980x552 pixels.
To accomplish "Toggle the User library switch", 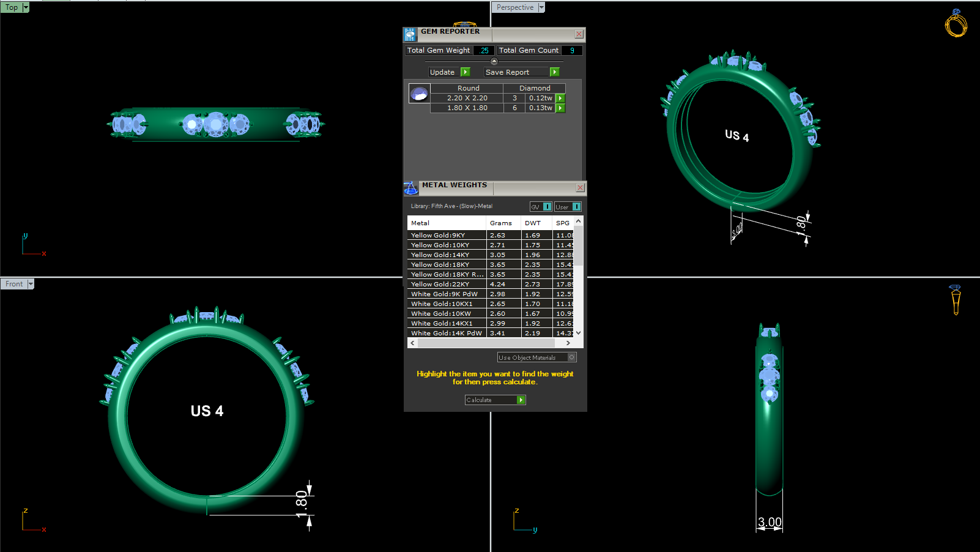I will [576, 207].
